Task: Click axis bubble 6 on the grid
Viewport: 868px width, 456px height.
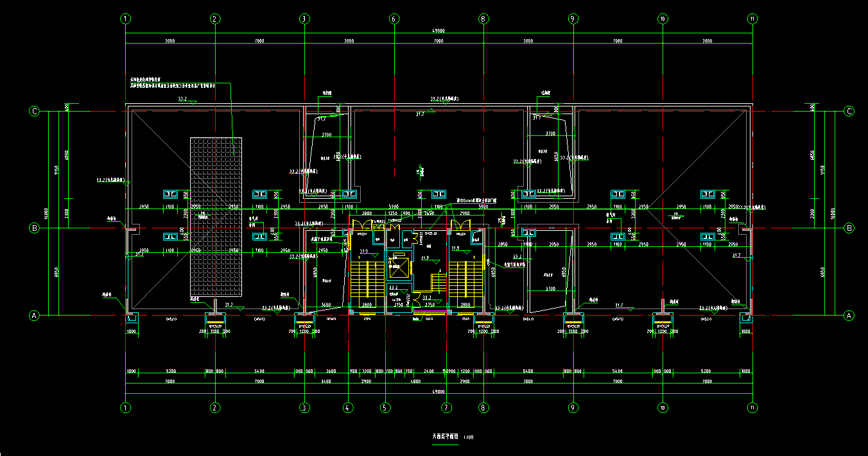Action: tap(394, 19)
